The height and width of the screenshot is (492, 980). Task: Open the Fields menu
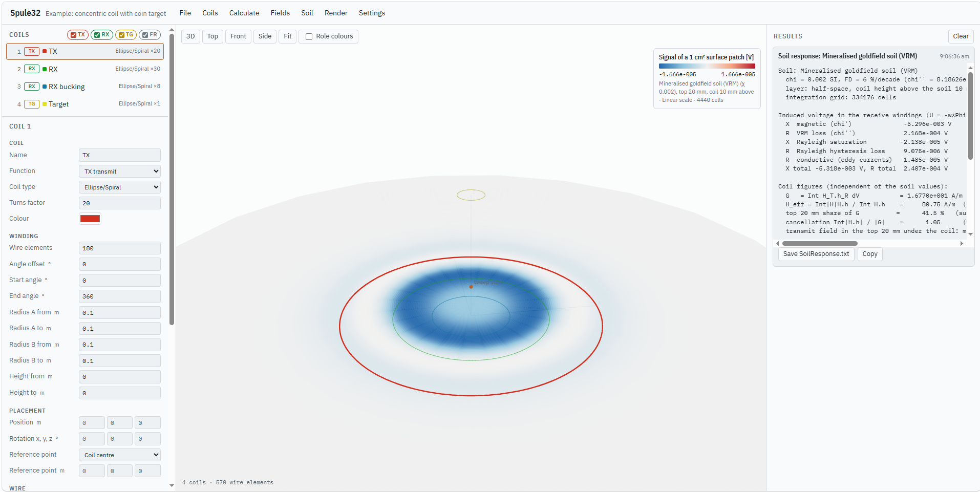pos(280,13)
